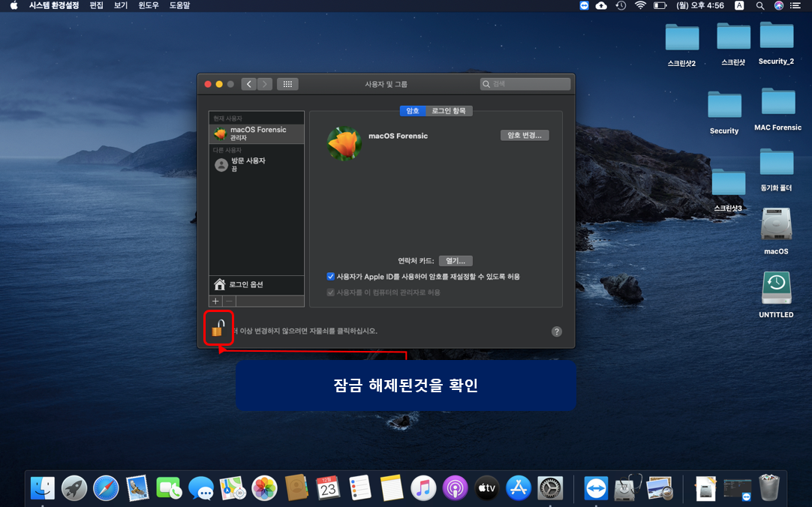Click the show all preferences grid icon

(x=287, y=84)
